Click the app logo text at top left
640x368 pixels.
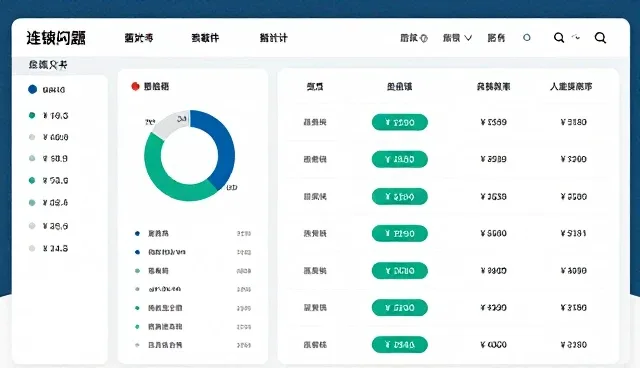coord(56,38)
